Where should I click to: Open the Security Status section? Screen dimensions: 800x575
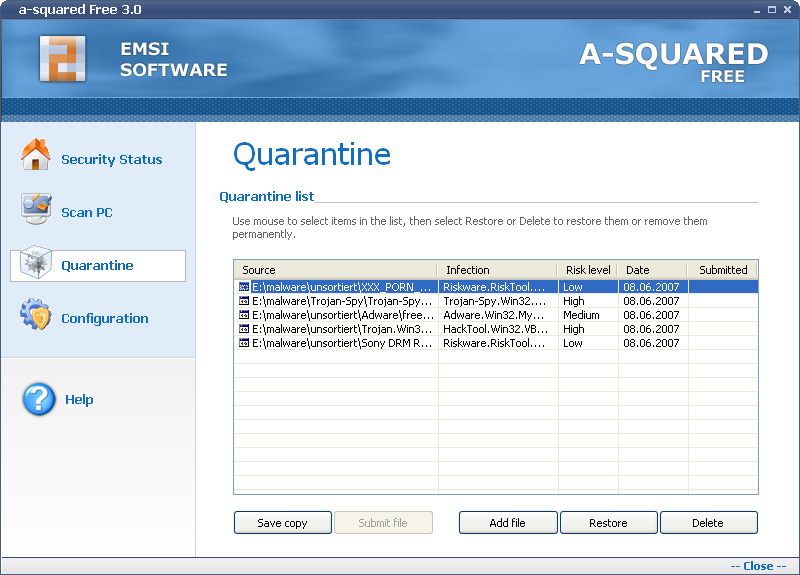[111, 160]
